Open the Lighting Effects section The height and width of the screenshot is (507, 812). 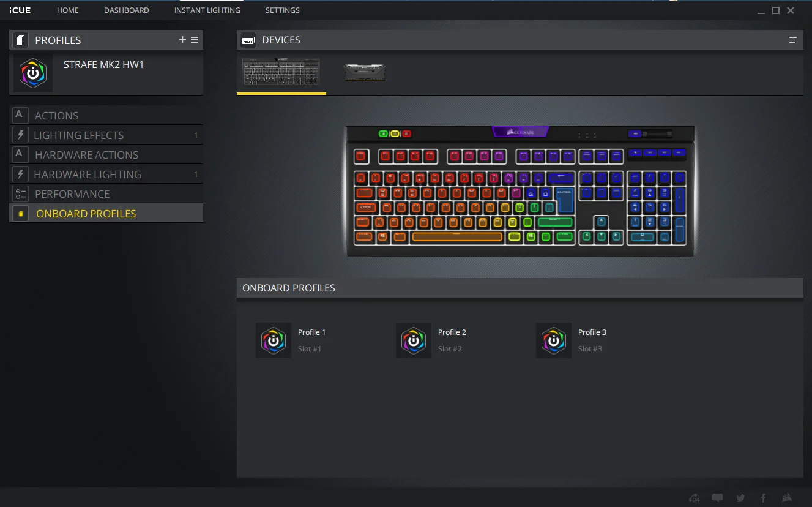point(106,135)
